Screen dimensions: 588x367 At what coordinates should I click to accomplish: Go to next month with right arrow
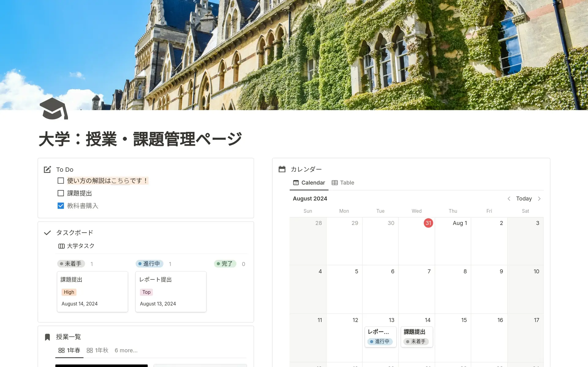point(539,199)
